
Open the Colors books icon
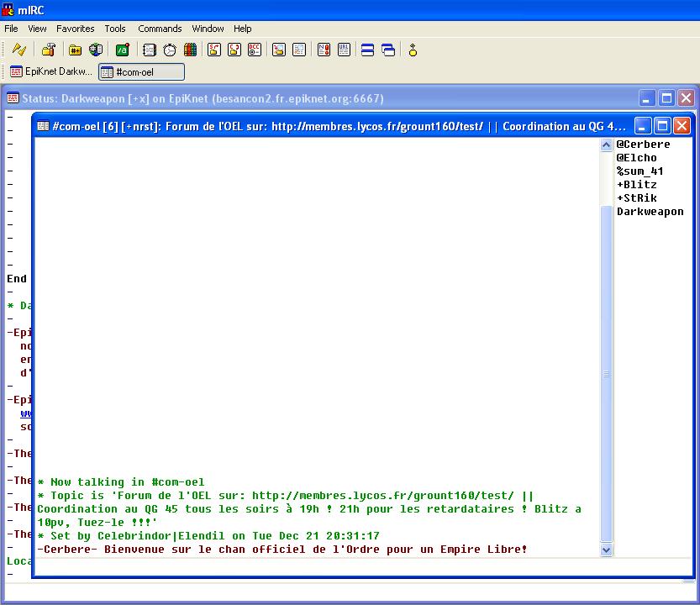click(190, 50)
